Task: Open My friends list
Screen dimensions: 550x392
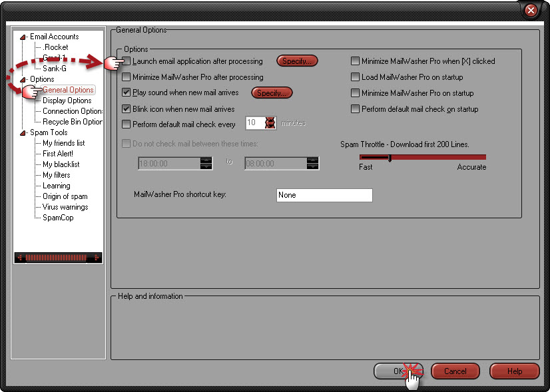Action: (64, 143)
